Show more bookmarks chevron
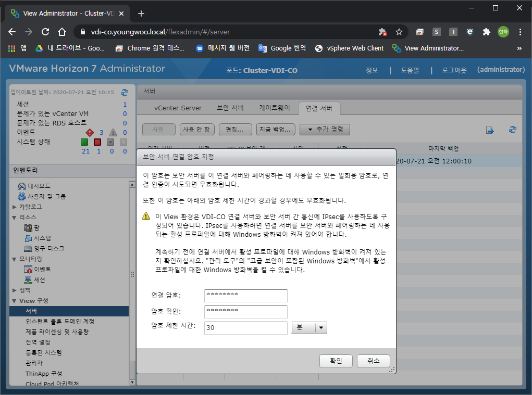This screenshot has height=395, width=532. click(x=519, y=48)
